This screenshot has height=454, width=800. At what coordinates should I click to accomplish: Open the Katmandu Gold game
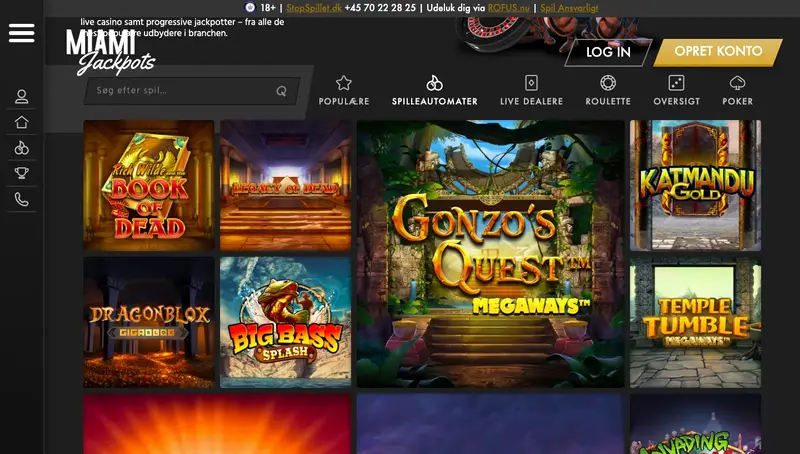[x=695, y=185]
